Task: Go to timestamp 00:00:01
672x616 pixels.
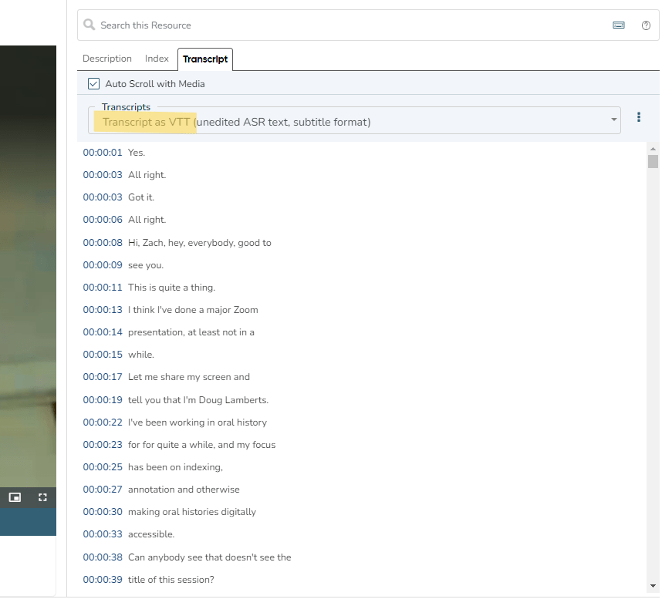Action: pyautogui.click(x=103, y=153)
